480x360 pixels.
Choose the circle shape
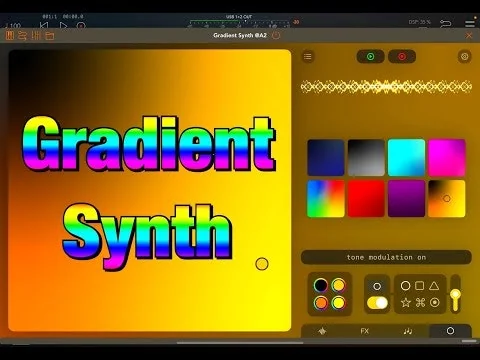pyautogui.click(x=405, y=286)
